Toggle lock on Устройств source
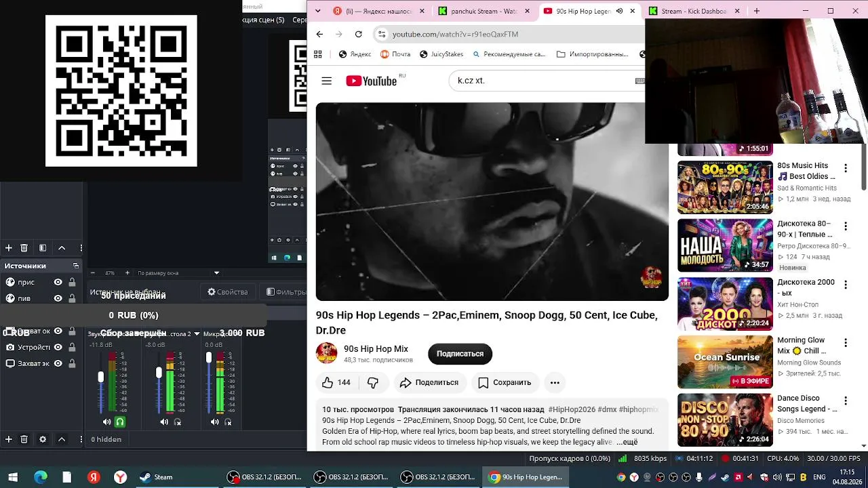This screenshot has height=488, width=868. tap(72, 347)
